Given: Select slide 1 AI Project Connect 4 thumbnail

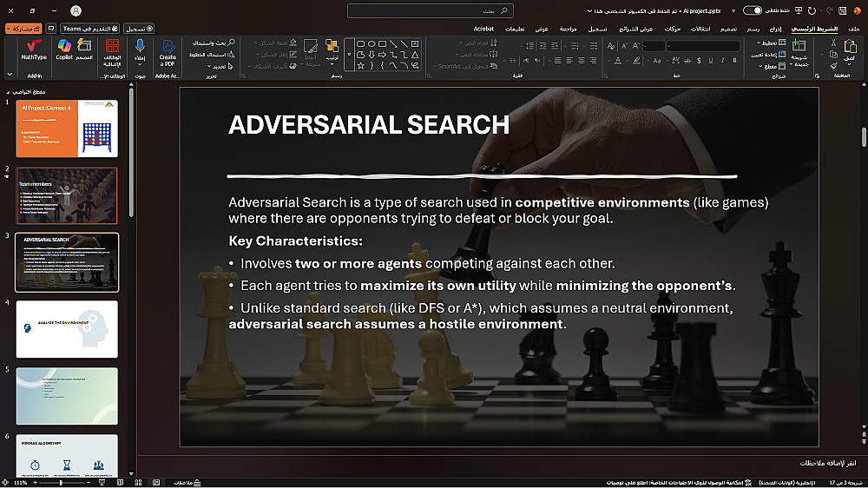Looking at the screenshot, I should click(67, 129).
